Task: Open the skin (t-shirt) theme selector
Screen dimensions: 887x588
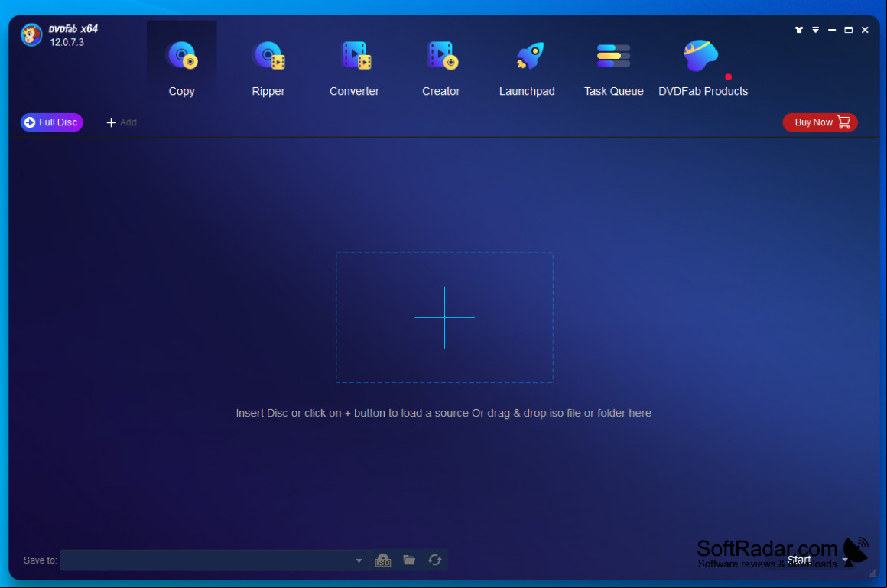Action: (x=799, y=30)
